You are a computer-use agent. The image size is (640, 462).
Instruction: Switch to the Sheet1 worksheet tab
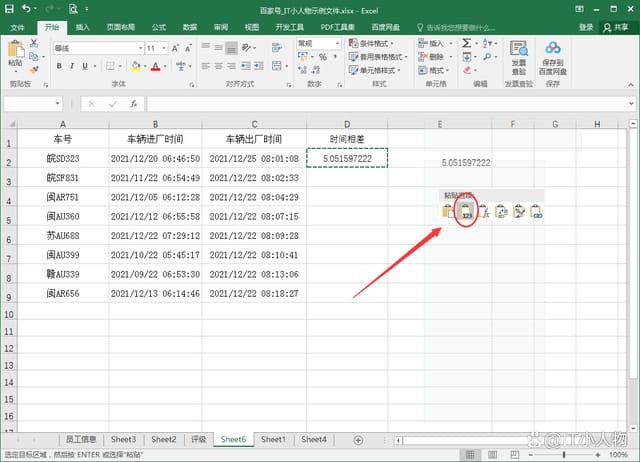[x=273, y=439]
